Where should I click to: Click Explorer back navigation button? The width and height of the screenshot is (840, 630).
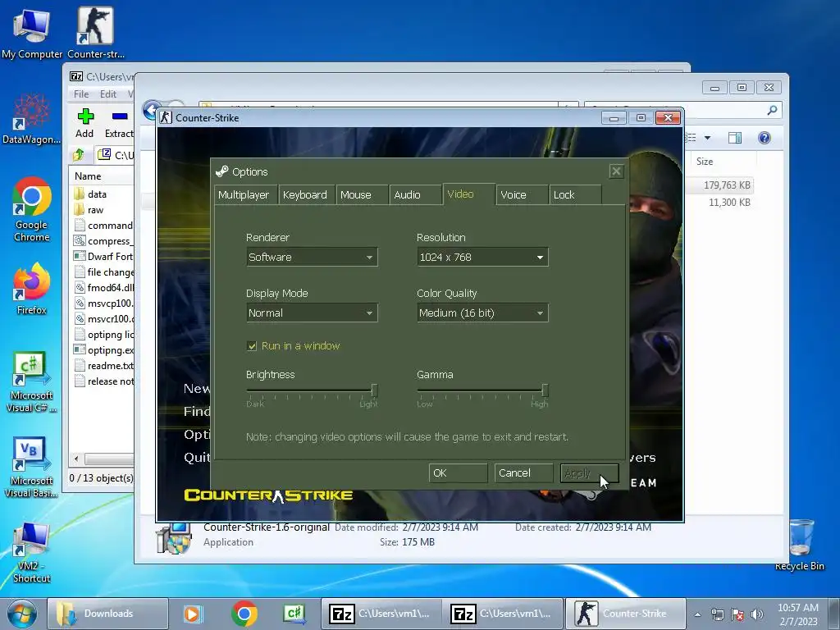click(x=152, y=110)
